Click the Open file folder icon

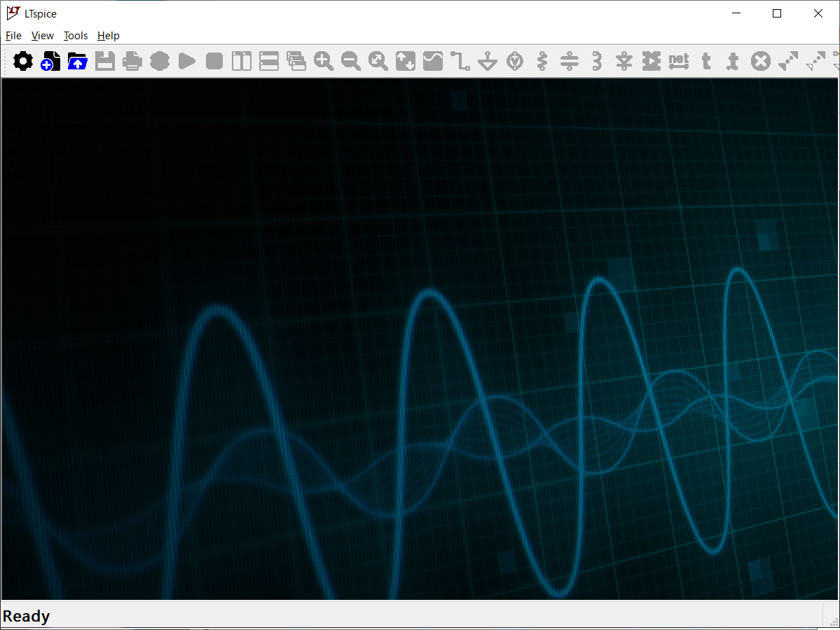(x=77, y=62)
